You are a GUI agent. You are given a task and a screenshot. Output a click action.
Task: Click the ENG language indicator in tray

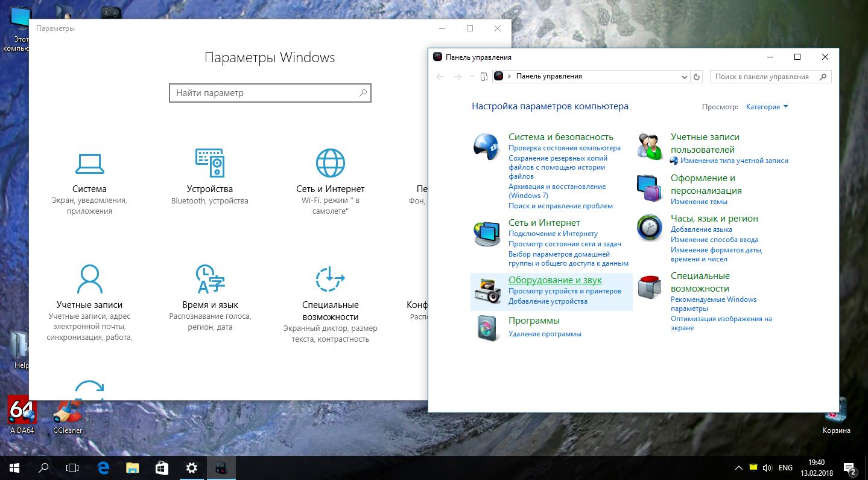coord(785,468)
